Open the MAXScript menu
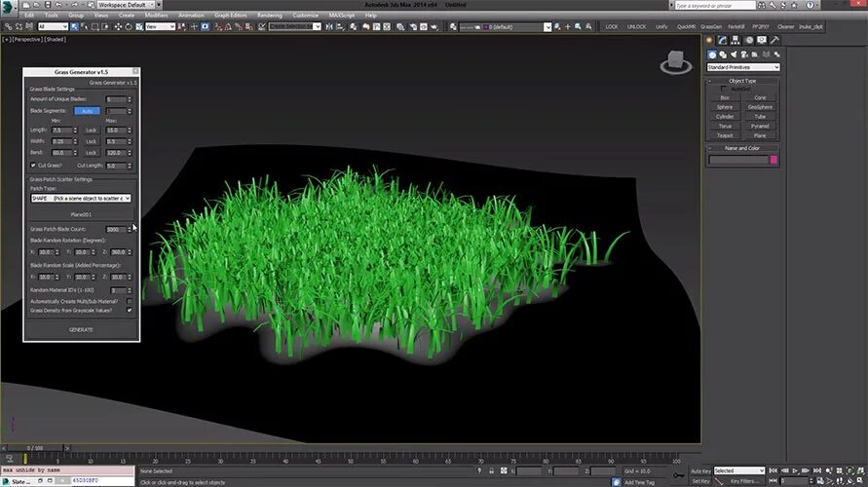 tap(342, 15)
